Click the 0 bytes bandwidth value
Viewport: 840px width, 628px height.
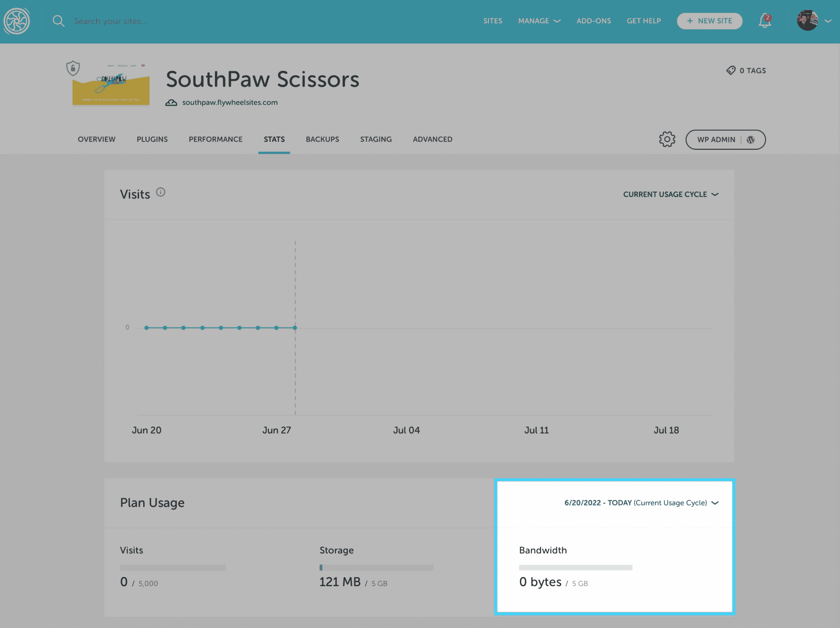(540, 582)
